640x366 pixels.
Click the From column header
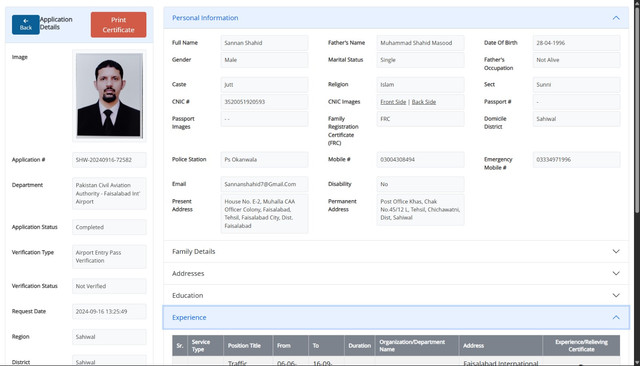point(290,346)
